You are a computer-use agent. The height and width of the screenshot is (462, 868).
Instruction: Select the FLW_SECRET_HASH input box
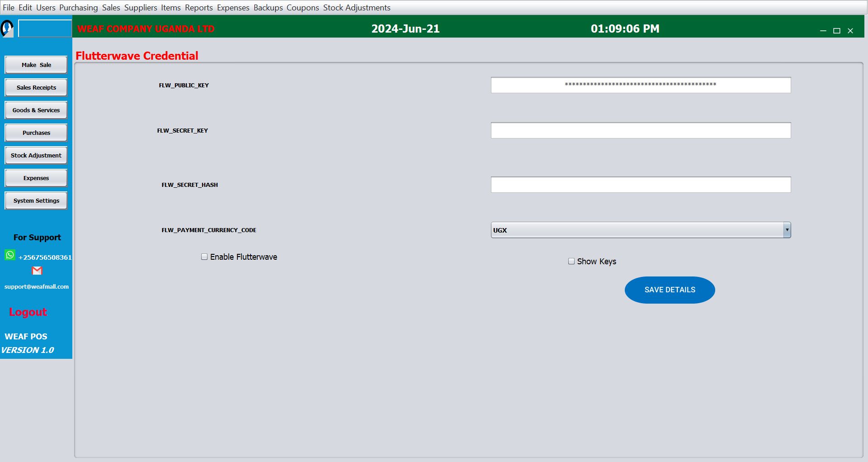click(x=641, y=185)
